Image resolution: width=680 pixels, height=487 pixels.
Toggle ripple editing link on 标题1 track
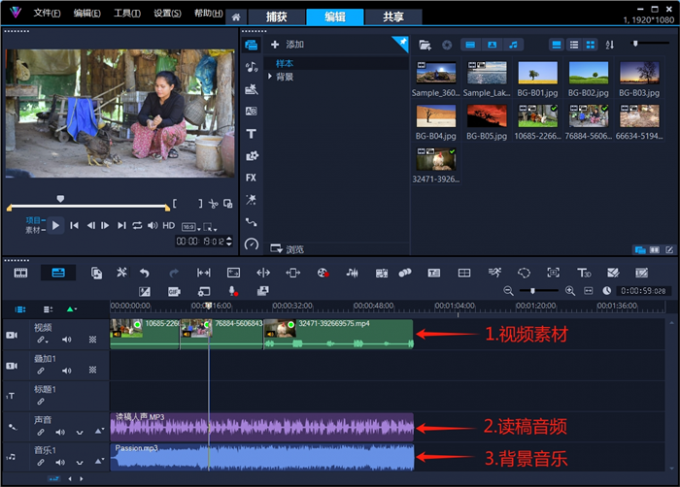coord(41,402)
